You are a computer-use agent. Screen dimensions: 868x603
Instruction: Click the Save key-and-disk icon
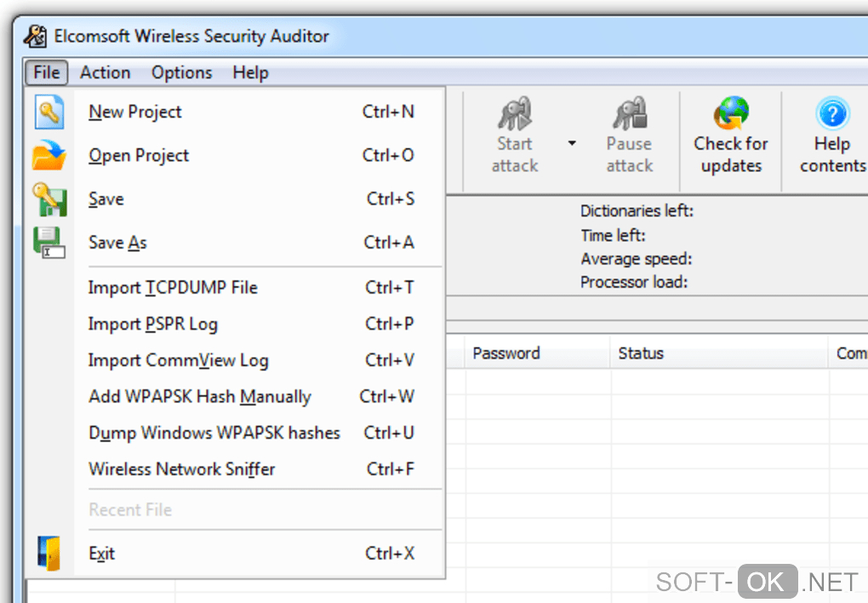49,200
